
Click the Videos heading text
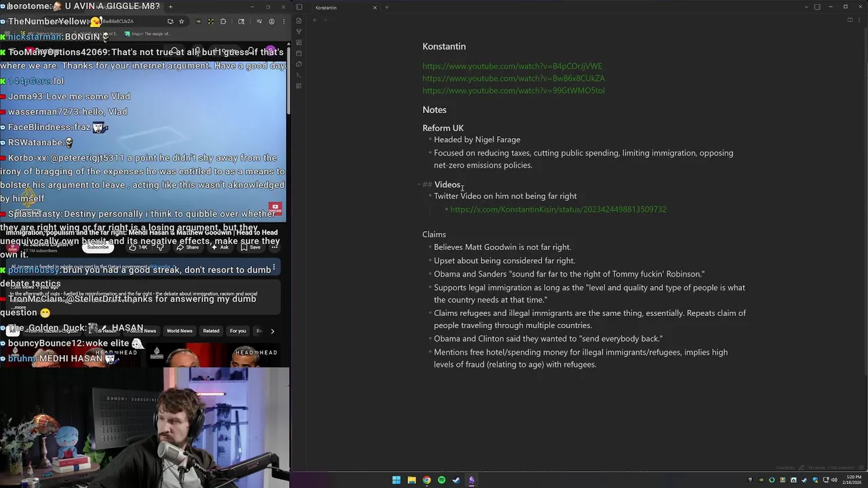click(x=448, y=184)
